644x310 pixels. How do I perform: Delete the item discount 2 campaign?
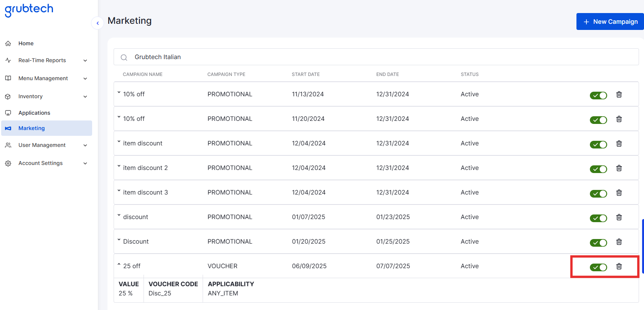[619, 168]
